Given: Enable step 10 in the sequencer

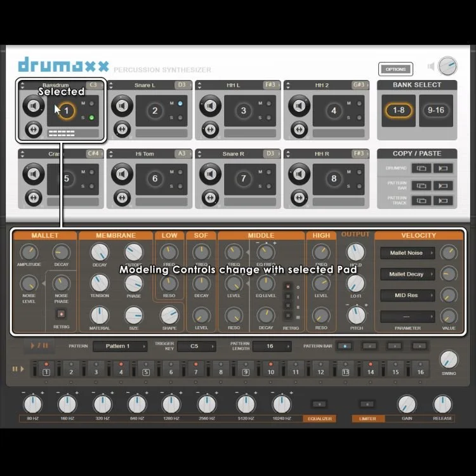Looking at the screenshot, I should [271, 369].
